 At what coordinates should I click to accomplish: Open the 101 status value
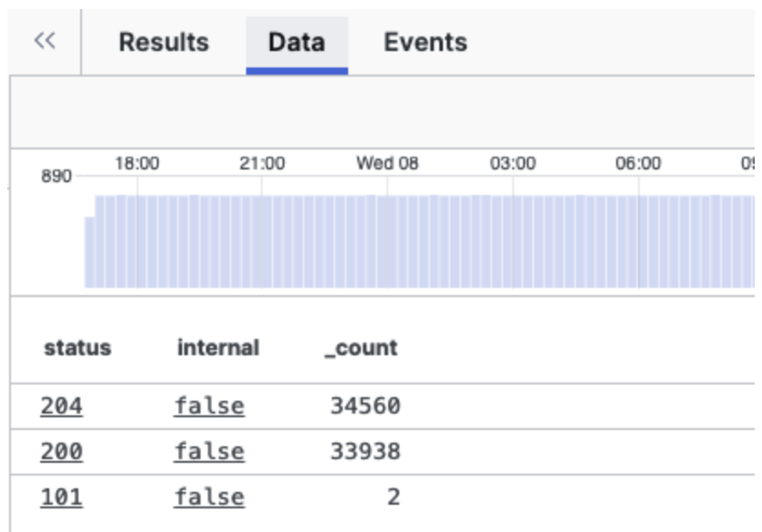point(61,496)
